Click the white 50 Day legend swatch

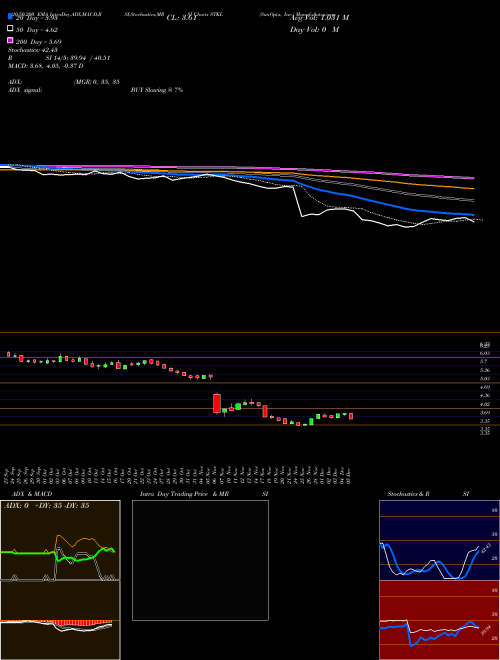point(10,28)
